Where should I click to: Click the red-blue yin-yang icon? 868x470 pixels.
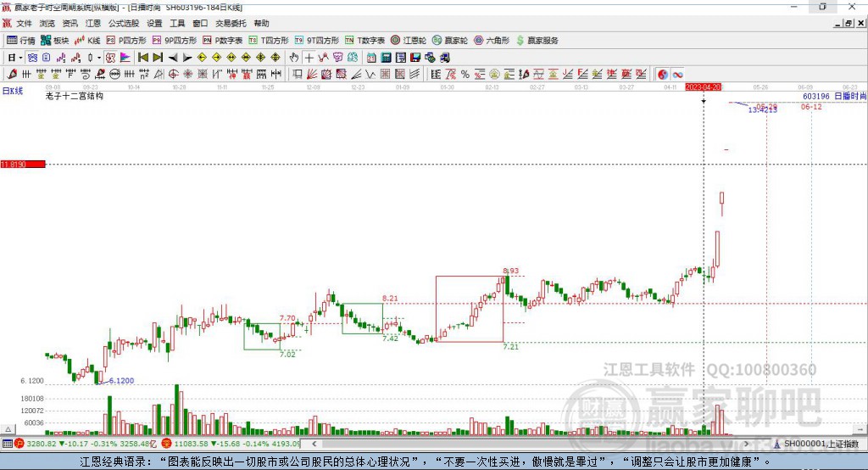tap(663, 75)
